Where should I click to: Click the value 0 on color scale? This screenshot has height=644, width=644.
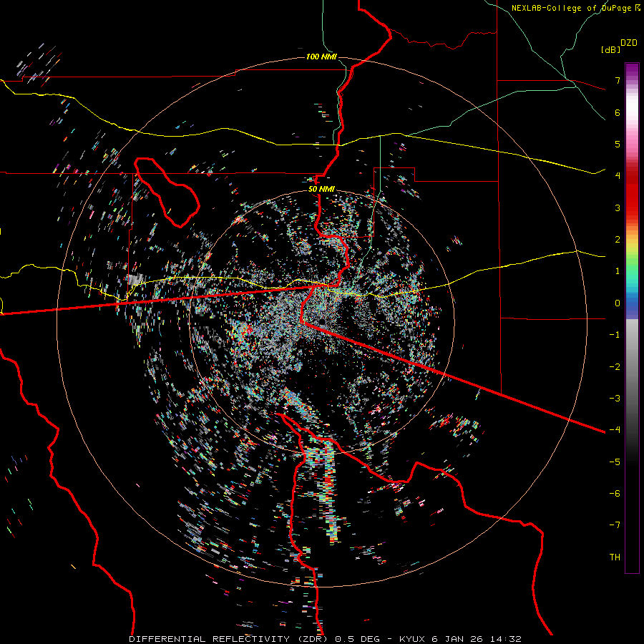(x=618, y=303)
